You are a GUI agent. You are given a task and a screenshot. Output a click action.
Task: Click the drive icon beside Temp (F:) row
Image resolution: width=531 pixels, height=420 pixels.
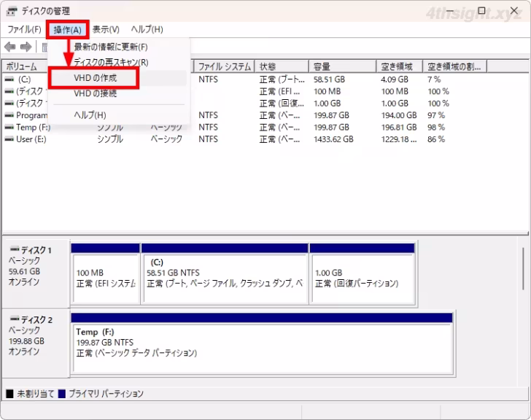[x=9, y=128]
